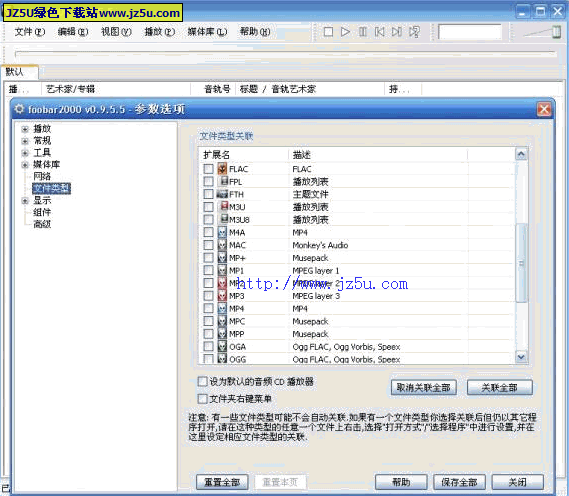Click the file type list scrollbar thumb
This screenshot has height=496, width=569.
tap(521, 263)
